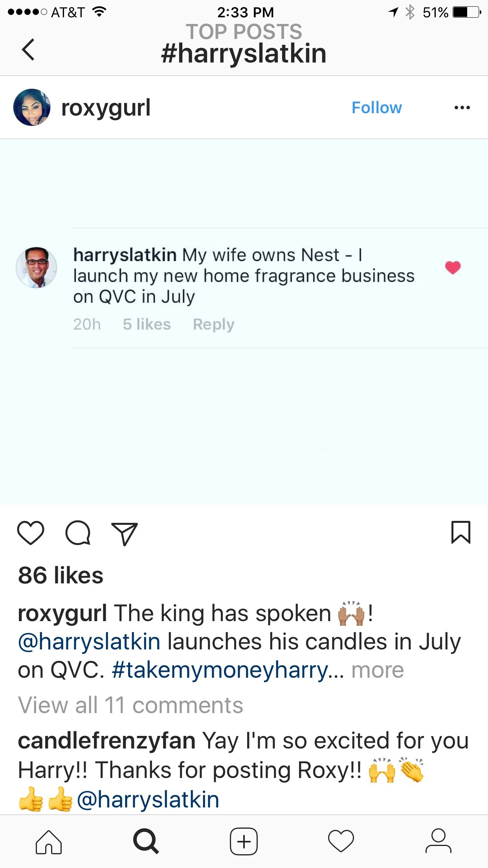The image size is (488, 868).
Task: Share the post via paper plane icon
Action: click(125, 533)
